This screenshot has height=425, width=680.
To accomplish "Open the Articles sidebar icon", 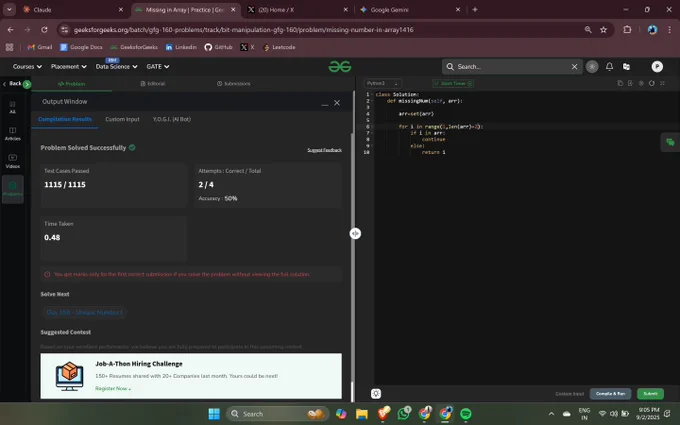I will (x=13, y=134).
